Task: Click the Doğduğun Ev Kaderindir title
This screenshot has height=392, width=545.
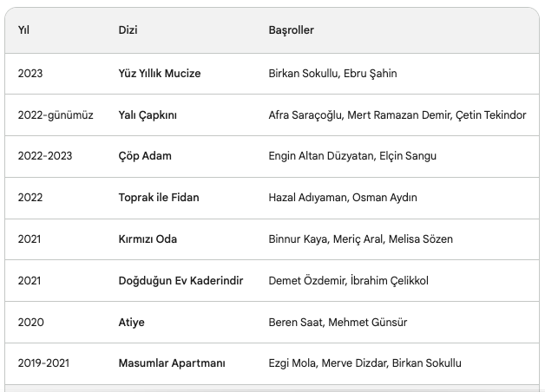Action: pyautogui.click(x=181, y=281)
